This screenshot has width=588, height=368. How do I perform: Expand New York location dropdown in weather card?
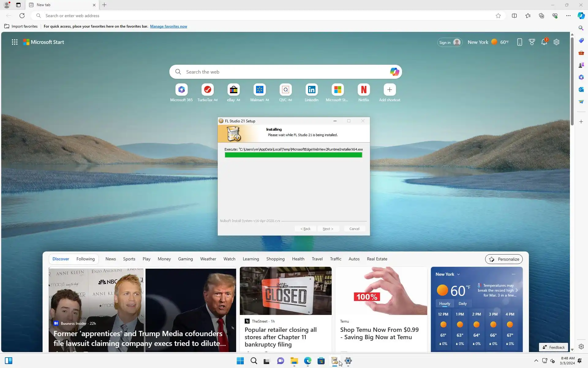click(x=458, y=274)
